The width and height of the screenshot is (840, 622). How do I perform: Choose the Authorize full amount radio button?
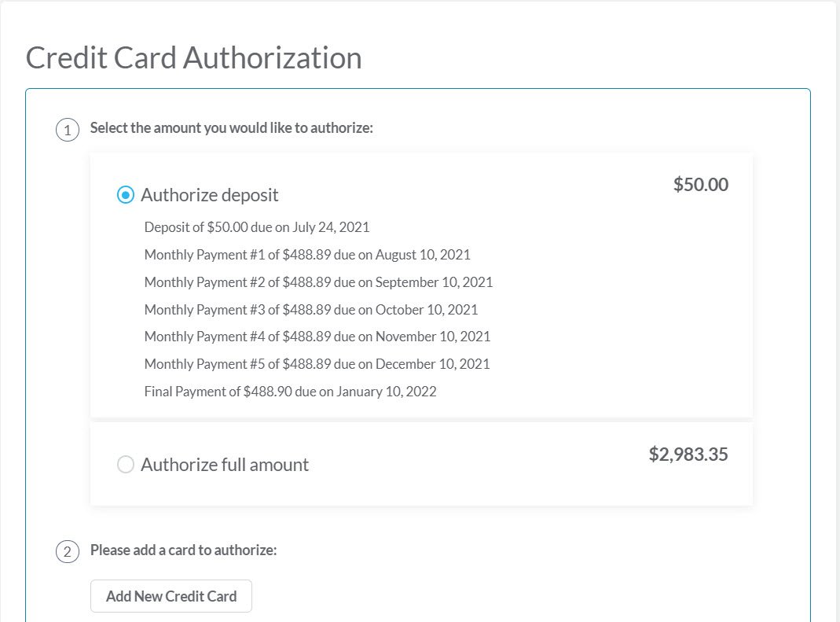125,465
